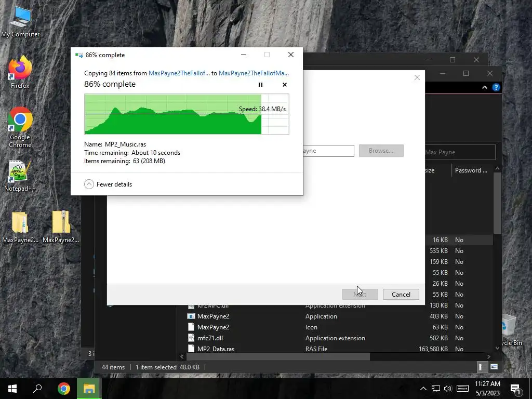Open the Windows Start menu
This screenshot has width=532, height=399.
pos(12,389)
